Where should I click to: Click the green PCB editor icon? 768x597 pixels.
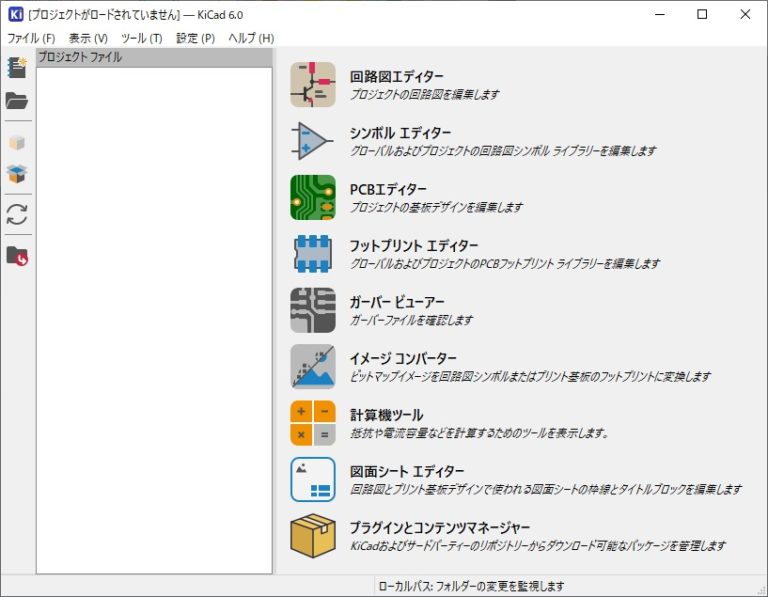pyautogui.click(x=312, y=197)
